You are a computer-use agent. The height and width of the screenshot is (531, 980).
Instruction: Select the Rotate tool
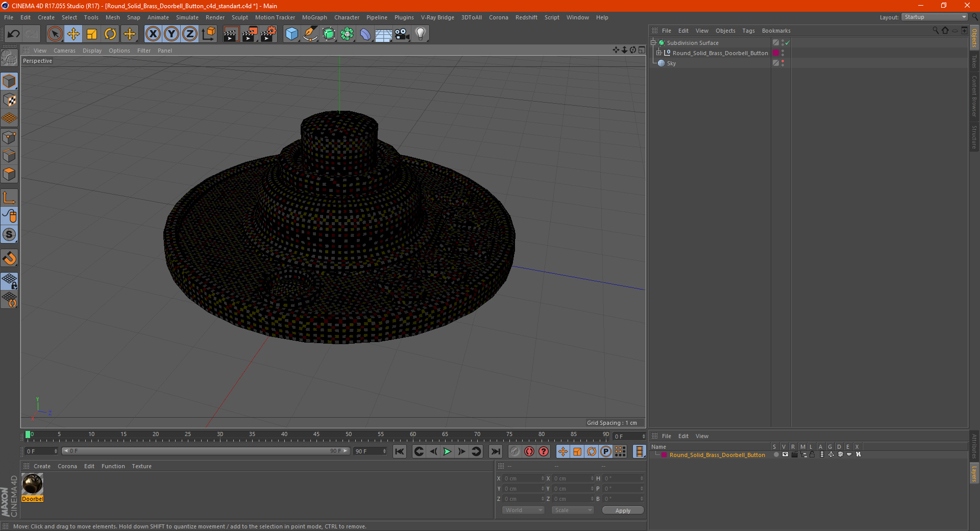coord(110,34)
